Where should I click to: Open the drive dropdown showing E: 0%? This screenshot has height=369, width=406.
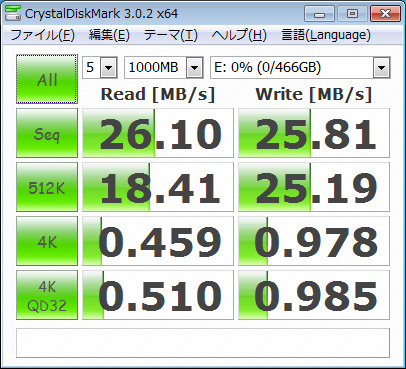tap(300, 68)
